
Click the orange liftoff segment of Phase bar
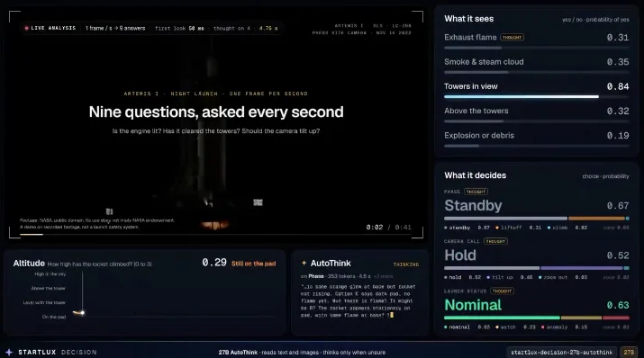[596, 219]
